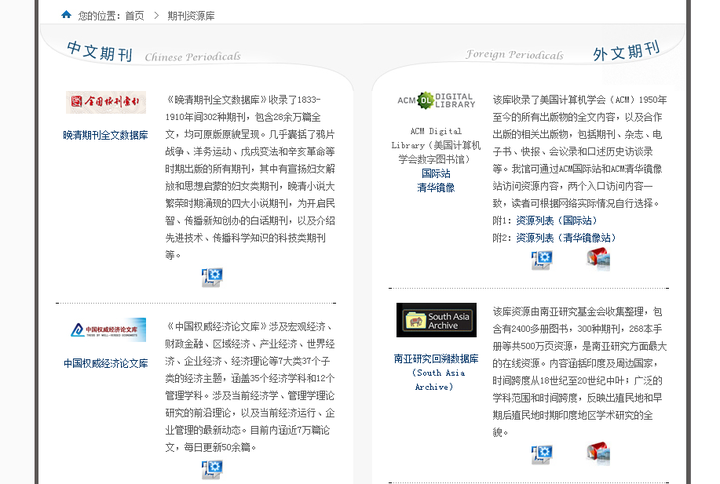Open ACM 清华镜像 link
The height and width of the screenshot is (484, 720).
(436, 187)
